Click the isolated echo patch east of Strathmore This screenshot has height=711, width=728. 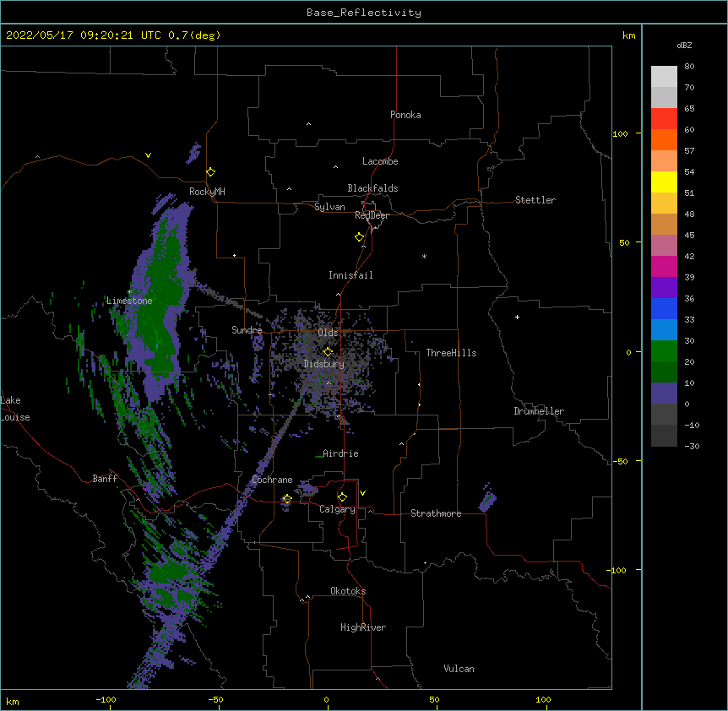(x=487, y=499)
